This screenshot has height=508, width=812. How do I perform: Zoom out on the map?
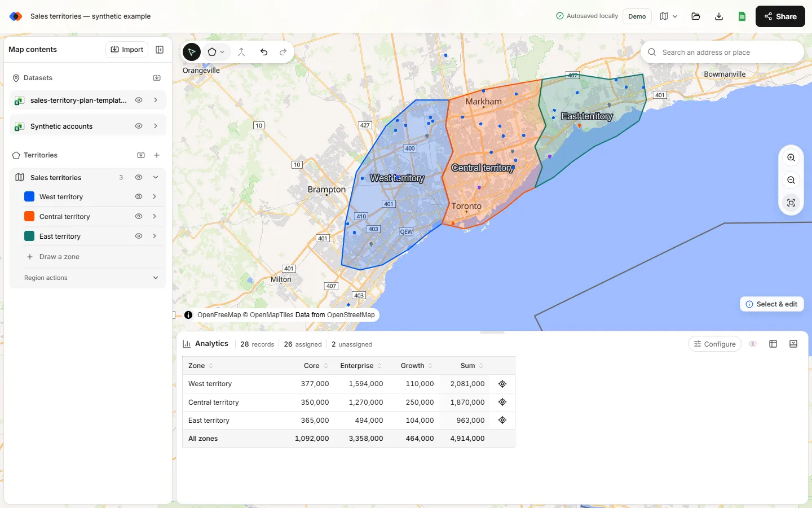pyautogui.click(x=791, y=181)
